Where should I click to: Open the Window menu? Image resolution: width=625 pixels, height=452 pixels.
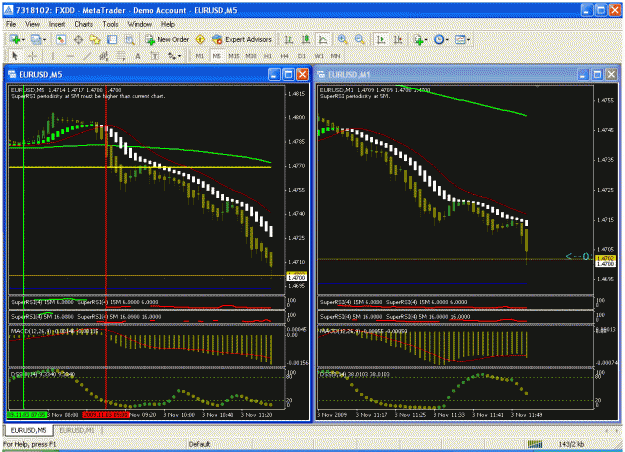(x=140, y=24)
